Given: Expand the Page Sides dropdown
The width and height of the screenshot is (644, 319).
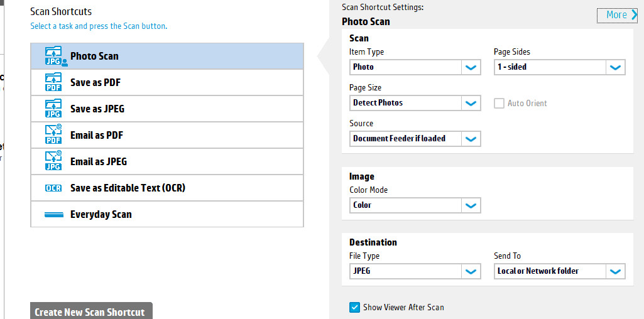Looking at the screenshot, I should 559,67.
